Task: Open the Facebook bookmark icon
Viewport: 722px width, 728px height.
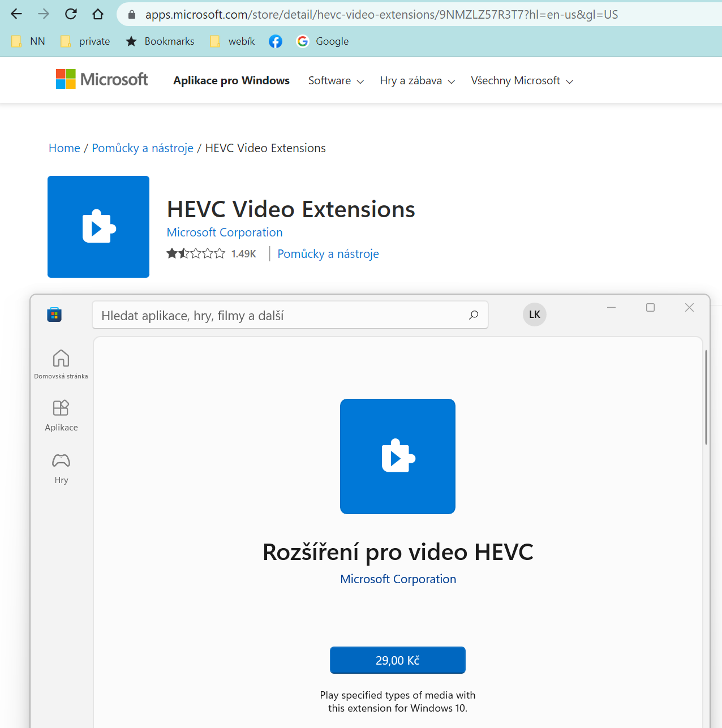Action: (276, 41)
